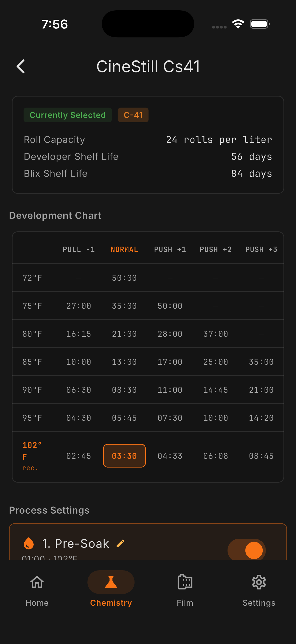This screenshot has width=296, height=644.
Task: Select 27:00 in the 75°F row
Action: (x=79, y=306)
